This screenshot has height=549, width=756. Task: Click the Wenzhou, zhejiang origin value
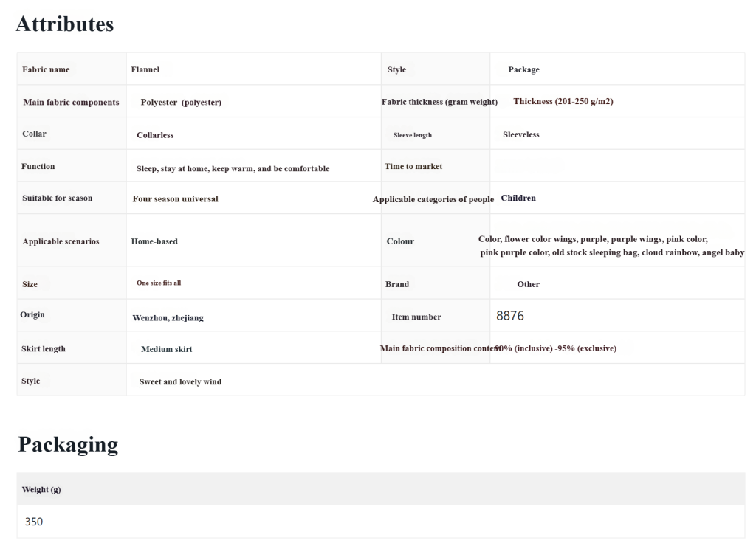[x=168, y=317]
